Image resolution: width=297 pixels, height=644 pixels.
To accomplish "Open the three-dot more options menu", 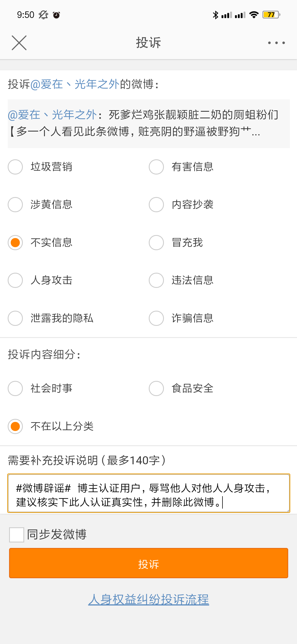I will [276, 43].
